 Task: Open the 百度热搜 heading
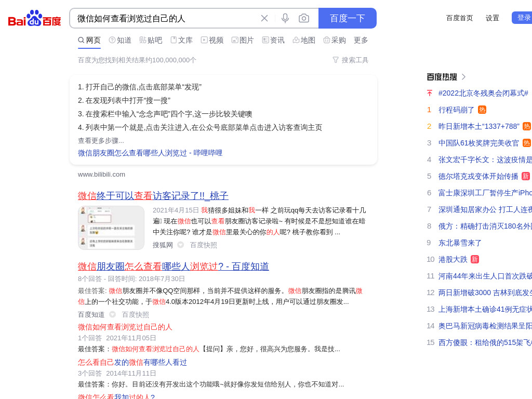442,77
